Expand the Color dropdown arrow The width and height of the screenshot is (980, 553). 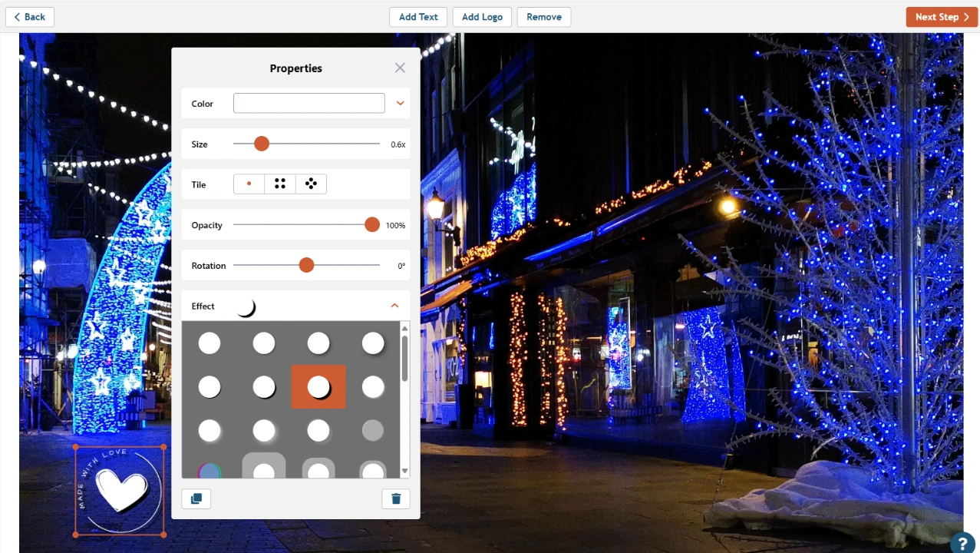pos(400,103)
